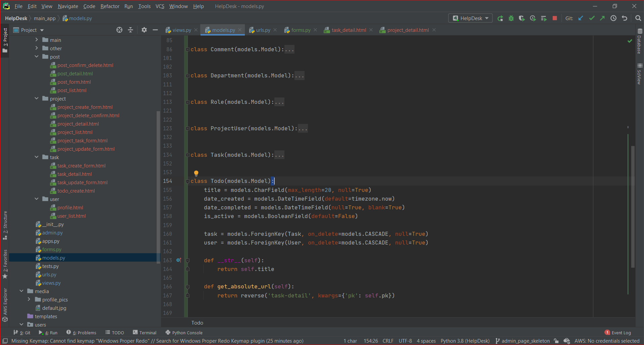Screen dimensions: 644x345
Task: Toggle the 1: Project side panel
Action: coord(5,40)
